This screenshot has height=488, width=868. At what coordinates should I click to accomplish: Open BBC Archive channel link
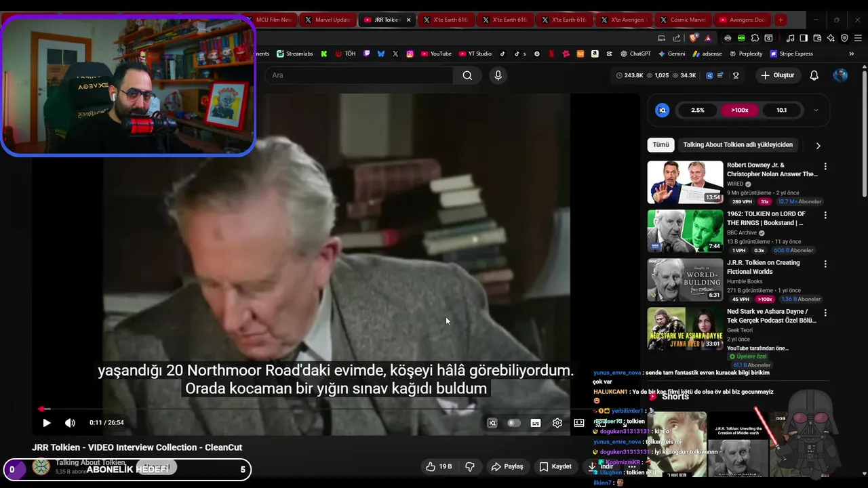coord(742,232)
